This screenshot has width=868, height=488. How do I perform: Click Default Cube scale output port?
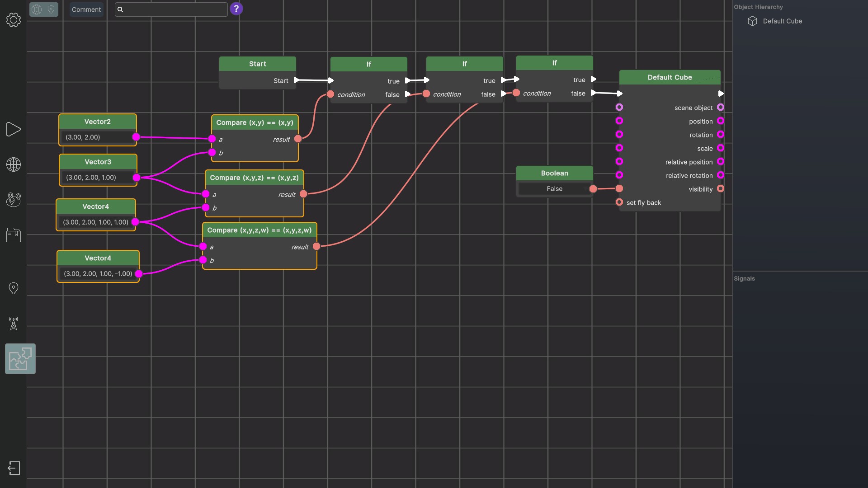pos(721,148)
